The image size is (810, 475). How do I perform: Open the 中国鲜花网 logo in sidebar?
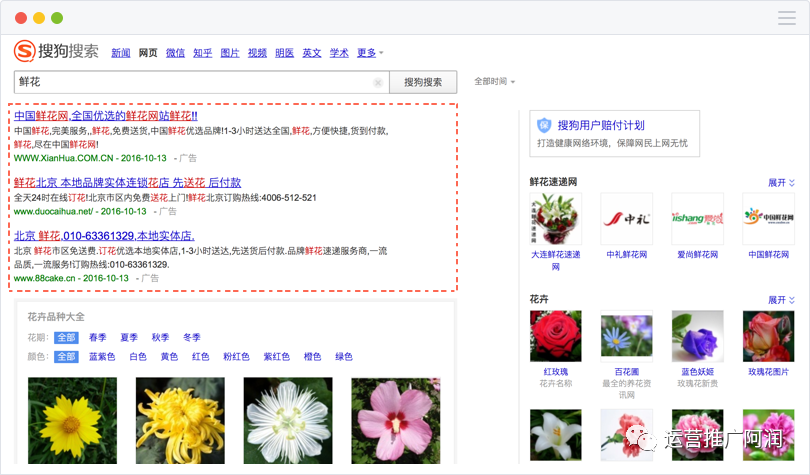point(768,218)
